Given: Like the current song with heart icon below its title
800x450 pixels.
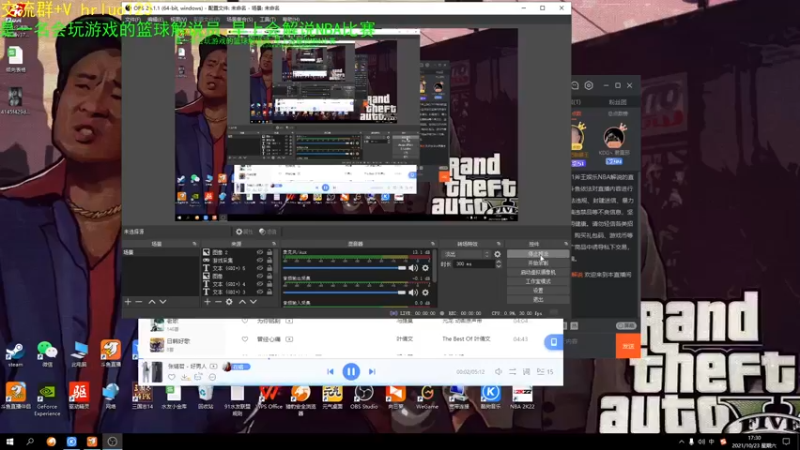Looking at the screenshot, I should pyautogui.click(x=171, y=378).
